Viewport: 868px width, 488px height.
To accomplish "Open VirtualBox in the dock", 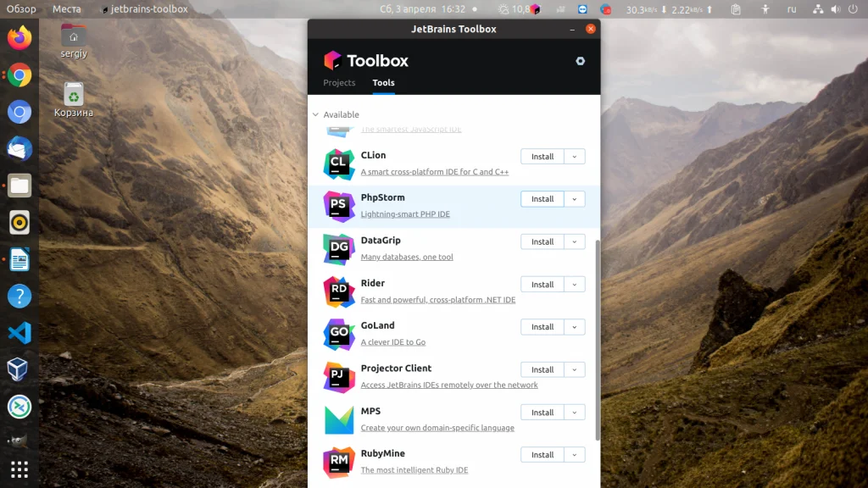I will [x=19, y=369].
